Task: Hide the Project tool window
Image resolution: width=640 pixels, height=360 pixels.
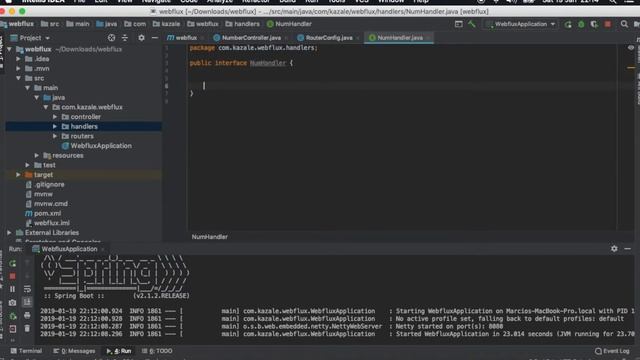Action: tap(155, 38)
